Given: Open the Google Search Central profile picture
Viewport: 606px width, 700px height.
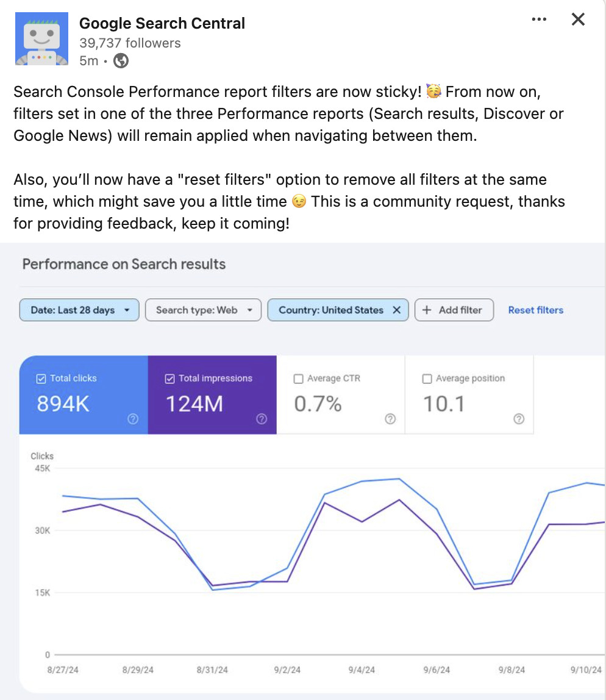Looking at the screenshot, I should [x=40, y=38].
